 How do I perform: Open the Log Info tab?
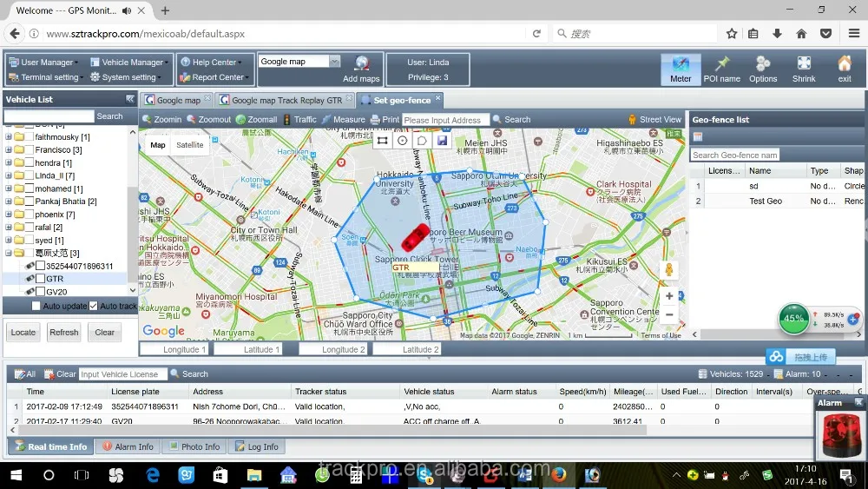[257, 446]
